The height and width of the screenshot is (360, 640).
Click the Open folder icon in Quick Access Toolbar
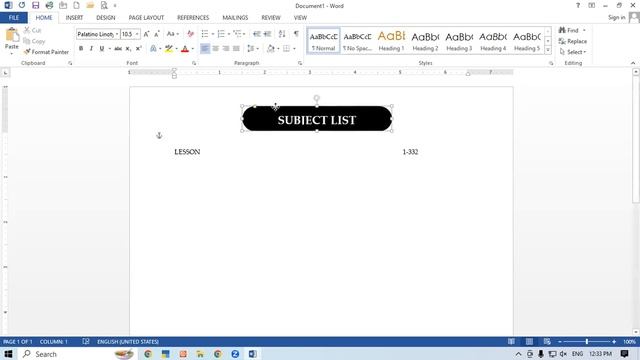click(x=90, y=6)
